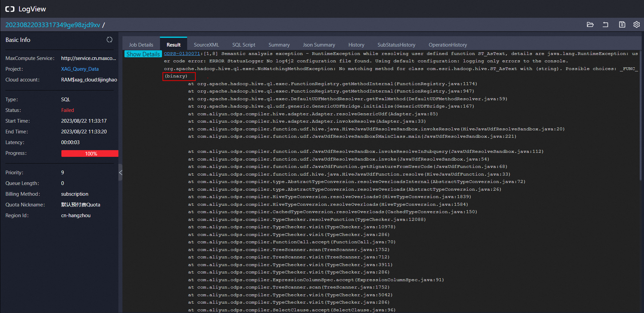Click the return/back arrow icon
Image resolution: width=644 pixels, height=313 pixels.
pos(605,24)
